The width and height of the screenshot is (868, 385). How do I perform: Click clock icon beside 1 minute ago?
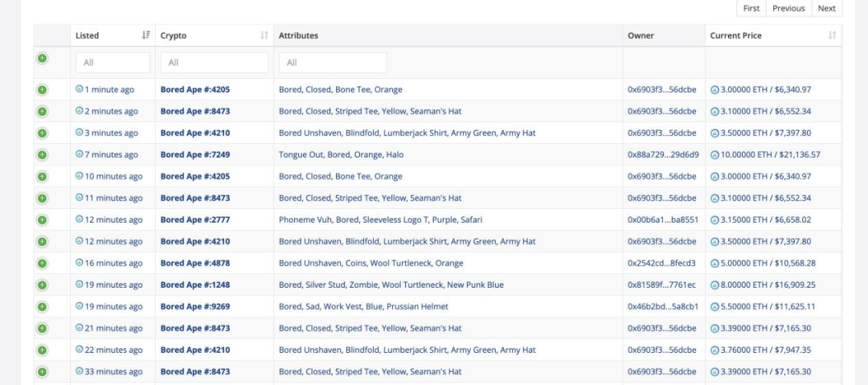pyautogui.click(x=80, y=89)
